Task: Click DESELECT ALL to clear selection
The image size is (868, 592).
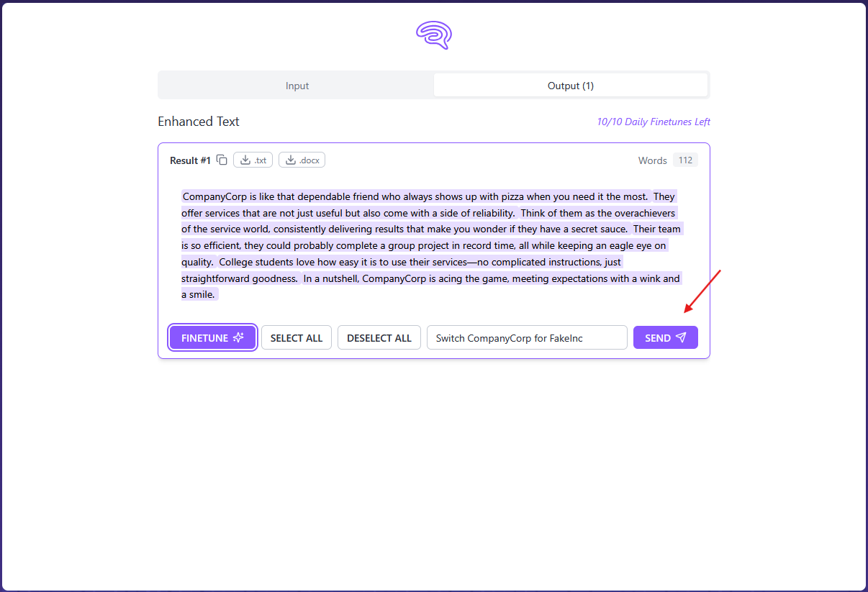Action: (x=379, y=337)
